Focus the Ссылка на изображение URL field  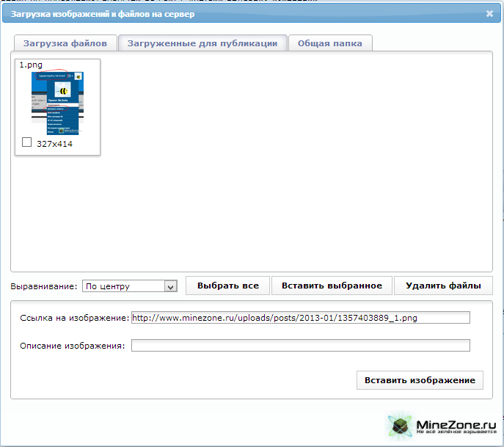click(300, 318)
